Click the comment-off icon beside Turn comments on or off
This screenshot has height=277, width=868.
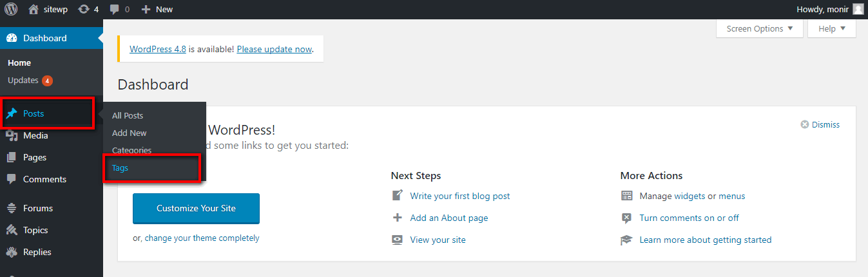tap(627, 218)
